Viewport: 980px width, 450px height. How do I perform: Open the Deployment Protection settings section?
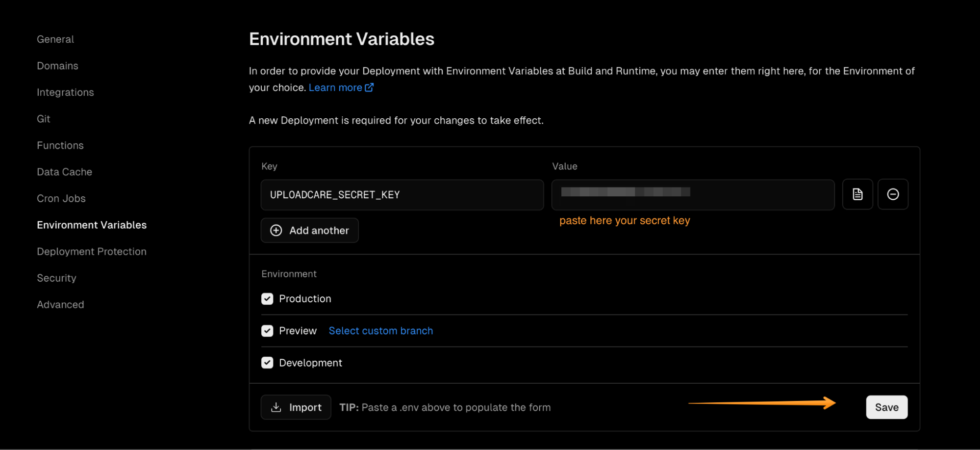(x=91, y=251)
